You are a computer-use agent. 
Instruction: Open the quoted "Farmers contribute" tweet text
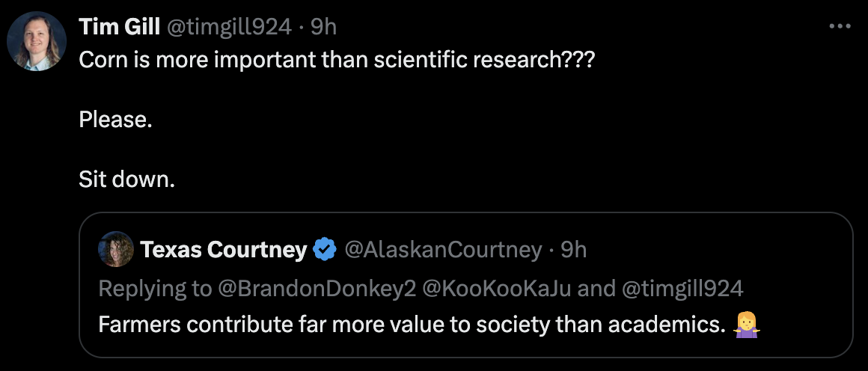412,325
